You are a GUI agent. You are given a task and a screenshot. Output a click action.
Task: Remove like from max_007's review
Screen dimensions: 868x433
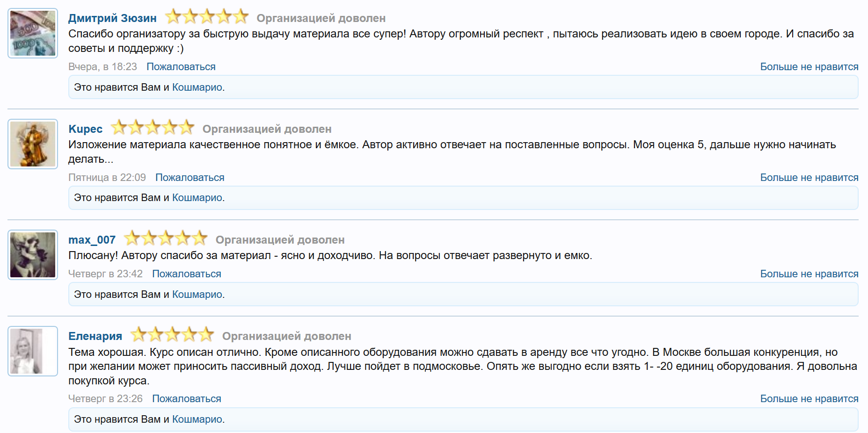coord(809,274)
